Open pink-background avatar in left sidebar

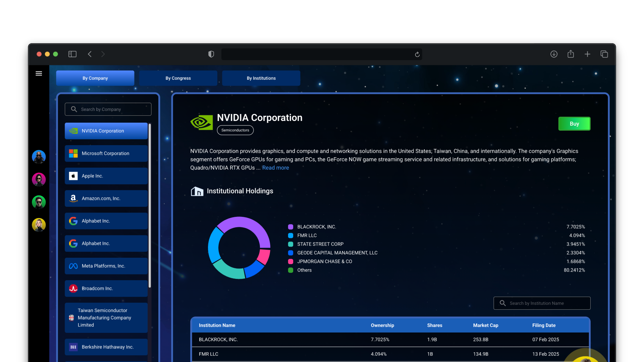click(x=39, y=179)
